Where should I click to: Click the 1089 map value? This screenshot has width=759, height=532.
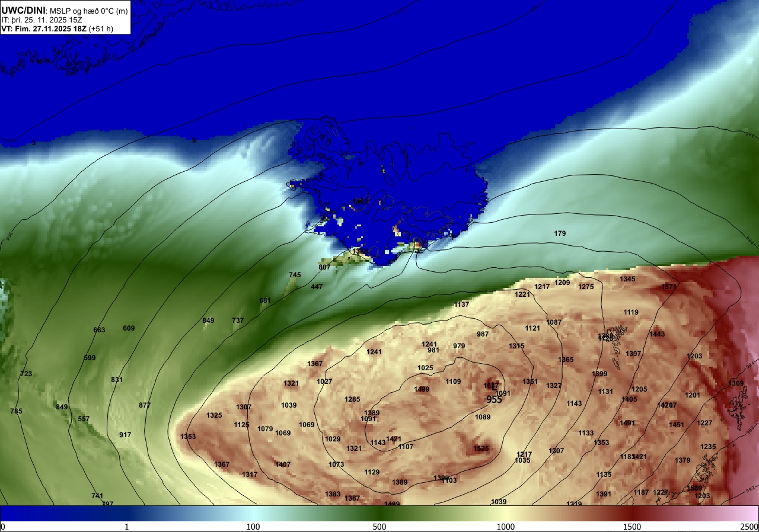483,417
